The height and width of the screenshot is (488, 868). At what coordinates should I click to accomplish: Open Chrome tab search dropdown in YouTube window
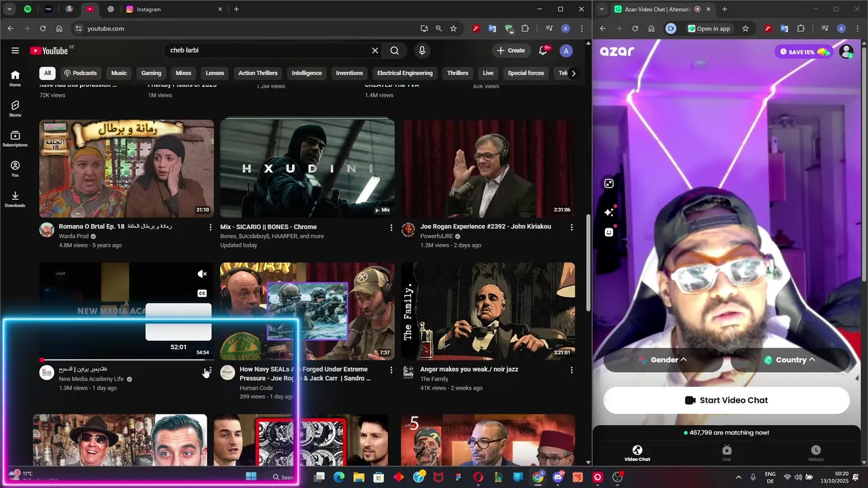click(x=9, y=9)
